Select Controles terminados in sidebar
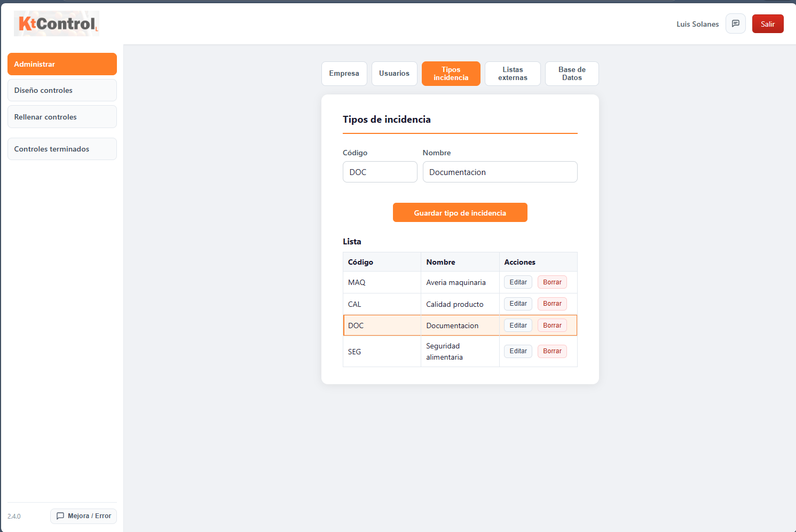 [62, 149]
